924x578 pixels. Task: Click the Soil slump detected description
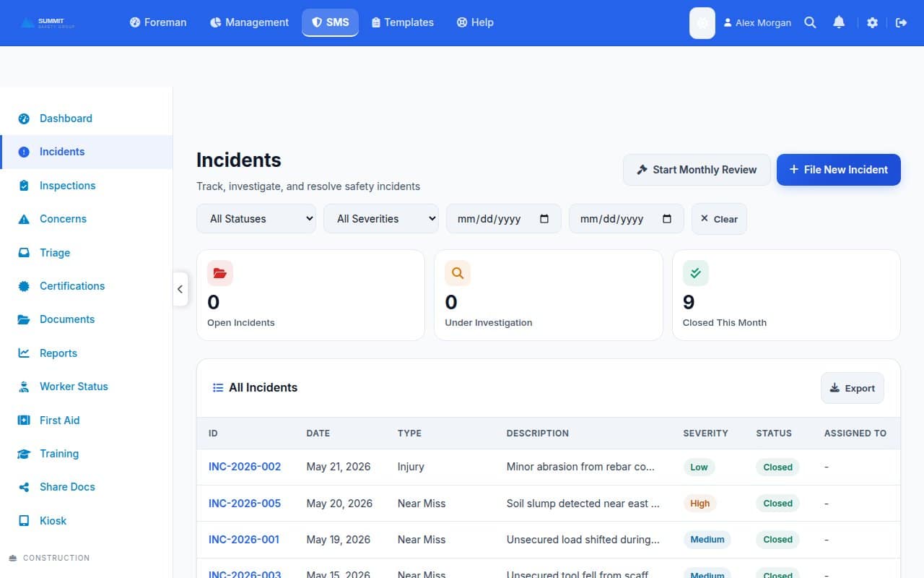[583, 504]
